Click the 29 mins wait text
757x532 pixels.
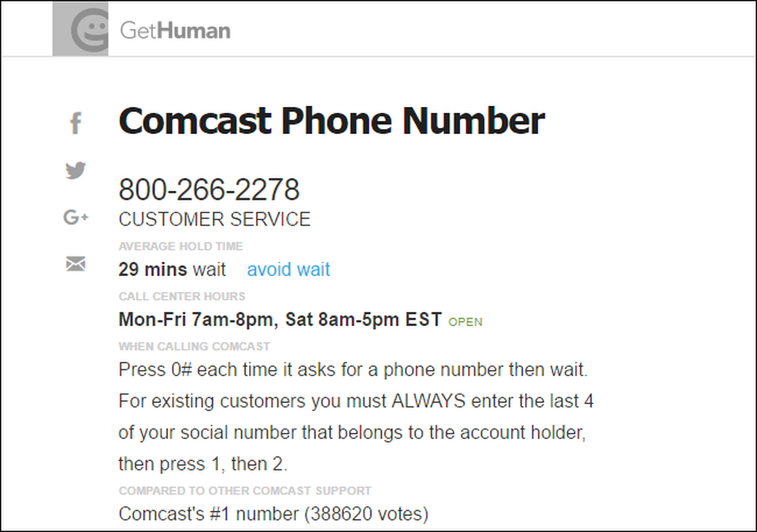172,269
